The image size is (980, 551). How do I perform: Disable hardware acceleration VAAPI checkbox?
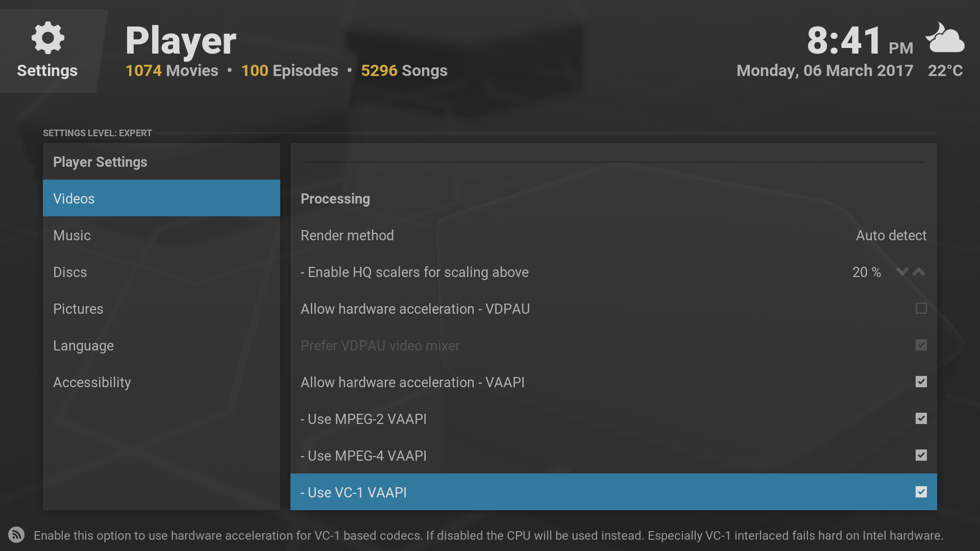coord(921,382)
